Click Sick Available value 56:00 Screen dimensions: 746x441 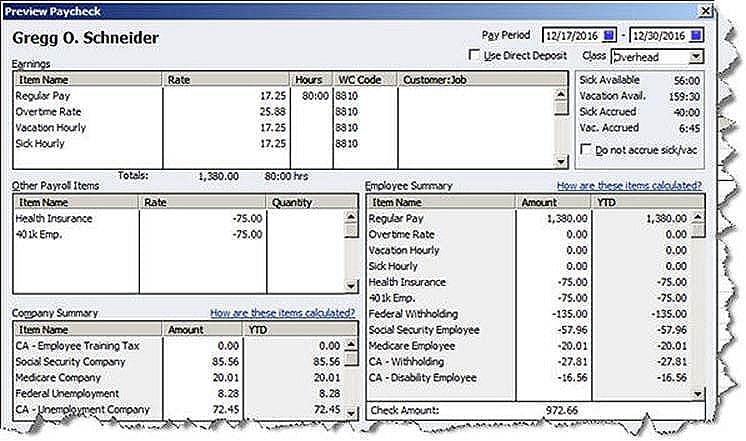[687, 80]
